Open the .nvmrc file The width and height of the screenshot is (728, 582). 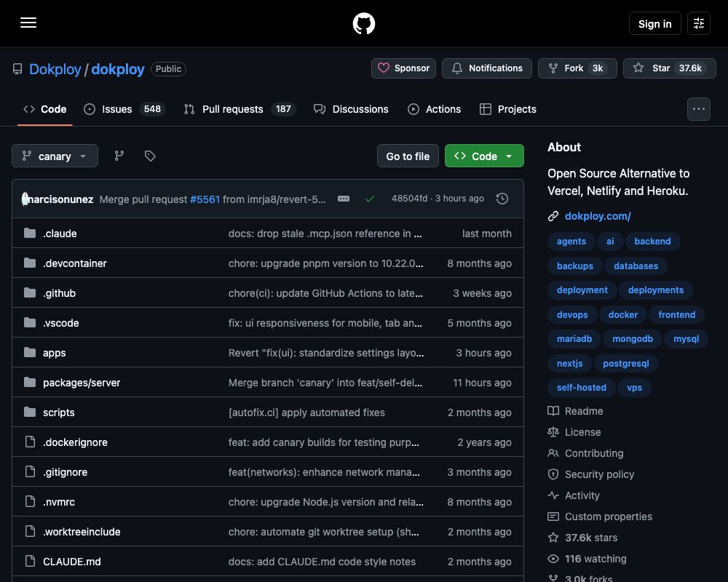[59, 502]
